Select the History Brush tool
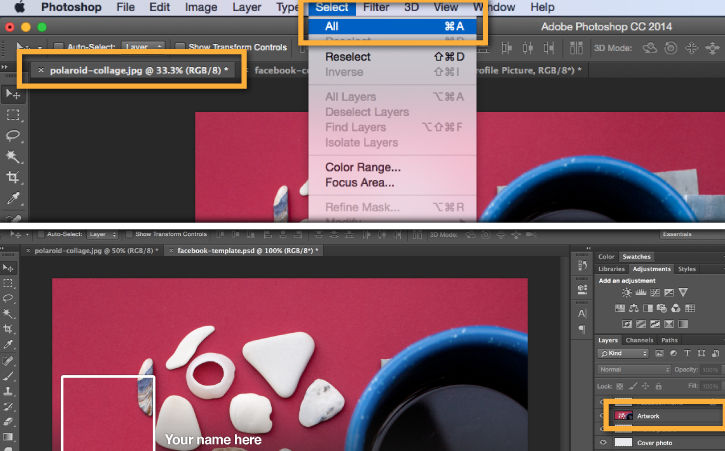This screenshot has width=725, height=451. (8, 406)
